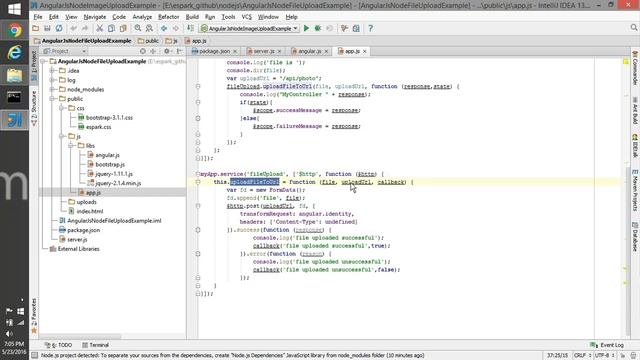This screenshot has width=640, height=360.
Task: Open the VCS menu
Action: pos(247,17)
